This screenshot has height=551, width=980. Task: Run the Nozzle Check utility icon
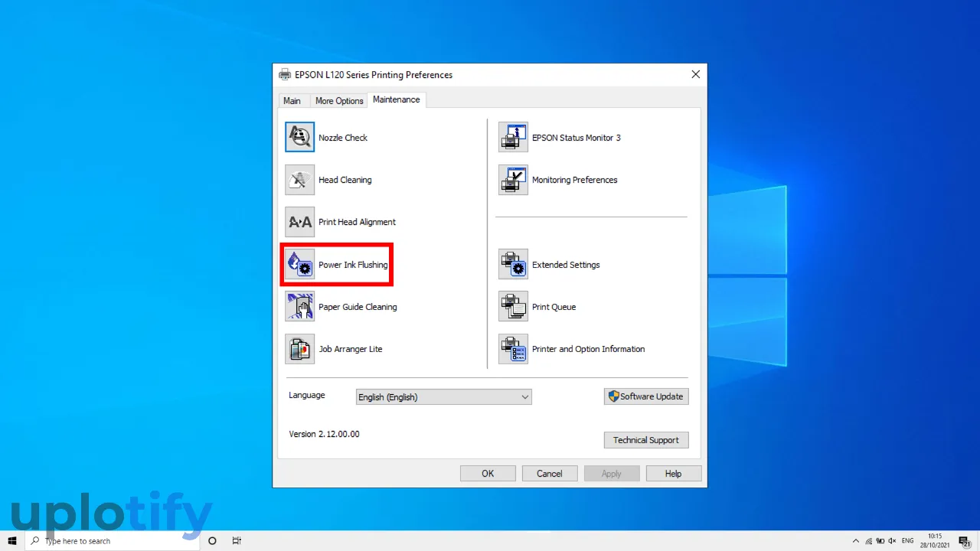(x=299, y=137)
